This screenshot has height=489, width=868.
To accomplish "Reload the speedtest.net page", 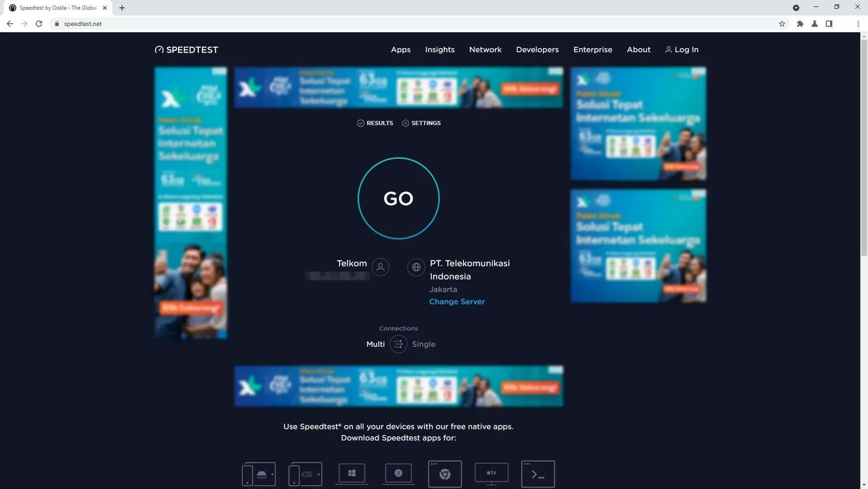I will tap(38, 24).
